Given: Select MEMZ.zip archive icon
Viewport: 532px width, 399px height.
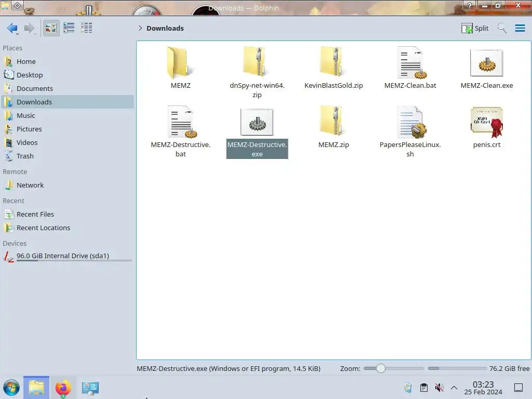Looking at the screenshot, I should tap(334, 121).
